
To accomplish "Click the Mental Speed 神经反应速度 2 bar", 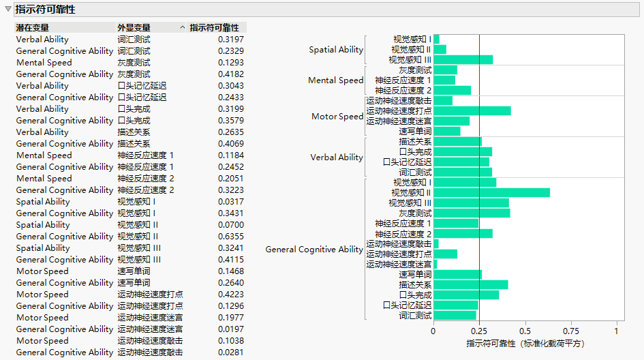I will (453, 91).
